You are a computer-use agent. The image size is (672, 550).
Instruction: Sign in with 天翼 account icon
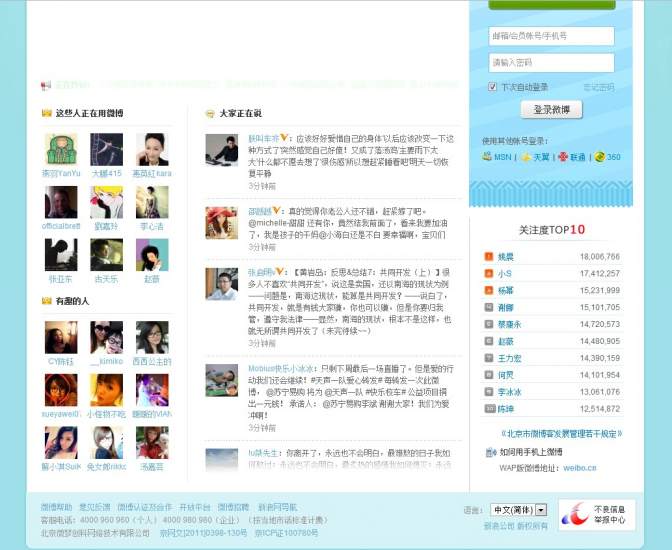coord(525,157)
